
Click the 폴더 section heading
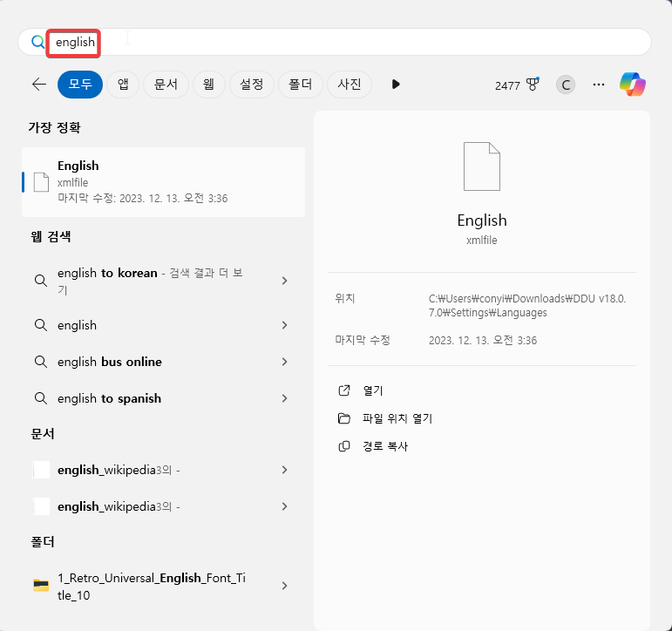pos(43,542)
